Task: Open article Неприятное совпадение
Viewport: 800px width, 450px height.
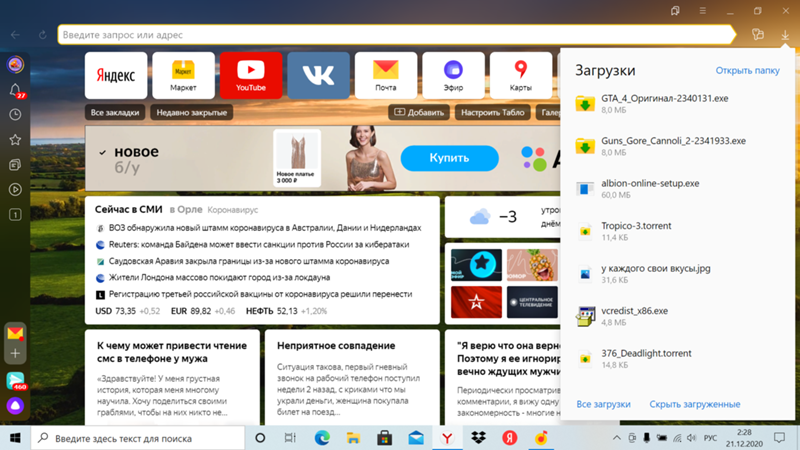Action: (x=336, y=345)
